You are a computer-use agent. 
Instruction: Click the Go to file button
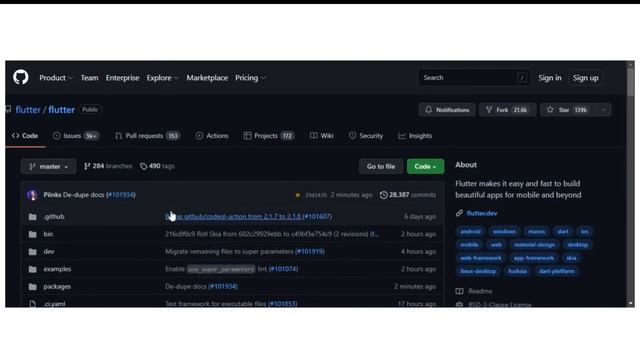381,167
